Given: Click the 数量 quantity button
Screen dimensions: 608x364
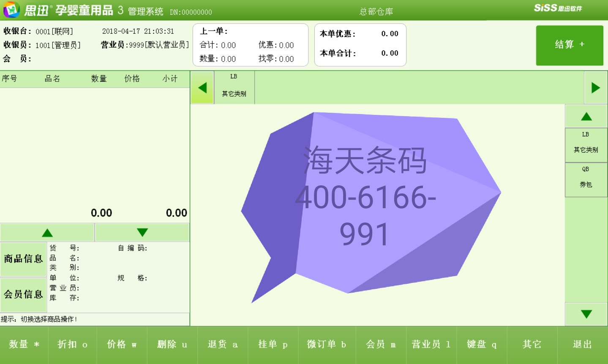Looking at the screenshot, I should point(24,345).
